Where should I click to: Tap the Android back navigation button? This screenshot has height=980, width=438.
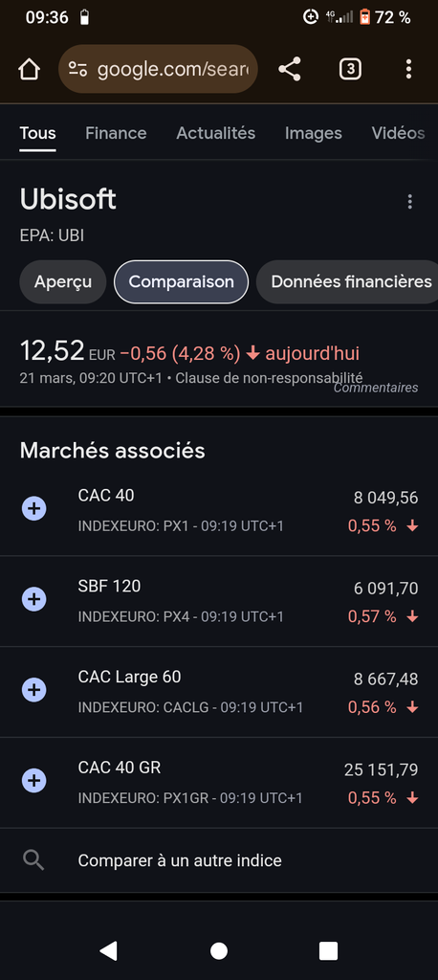pos(109,950)
